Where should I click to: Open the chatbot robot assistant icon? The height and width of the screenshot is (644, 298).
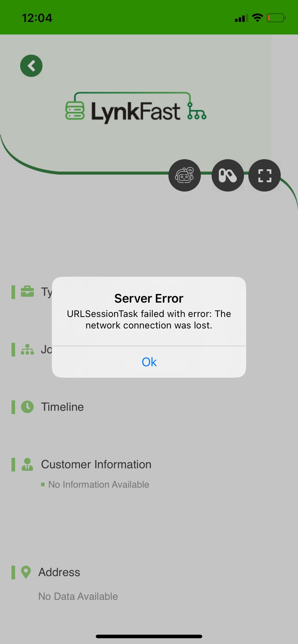185,175
